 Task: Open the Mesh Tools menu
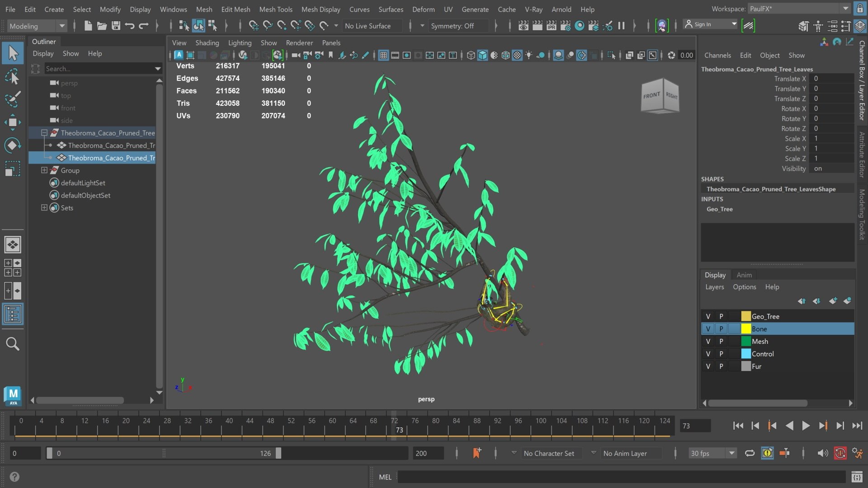click(x=276, y=9)
